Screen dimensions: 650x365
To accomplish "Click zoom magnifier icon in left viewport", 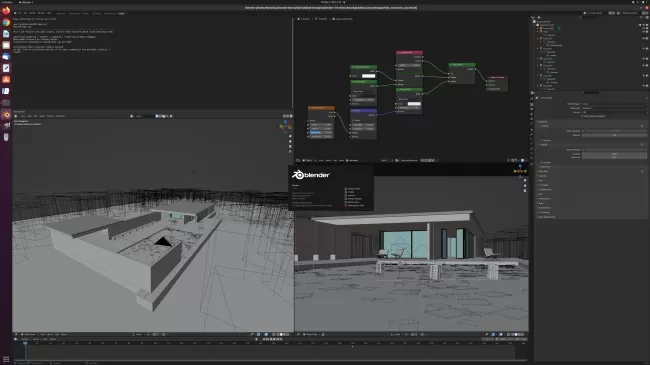I will tap(290, 136).
